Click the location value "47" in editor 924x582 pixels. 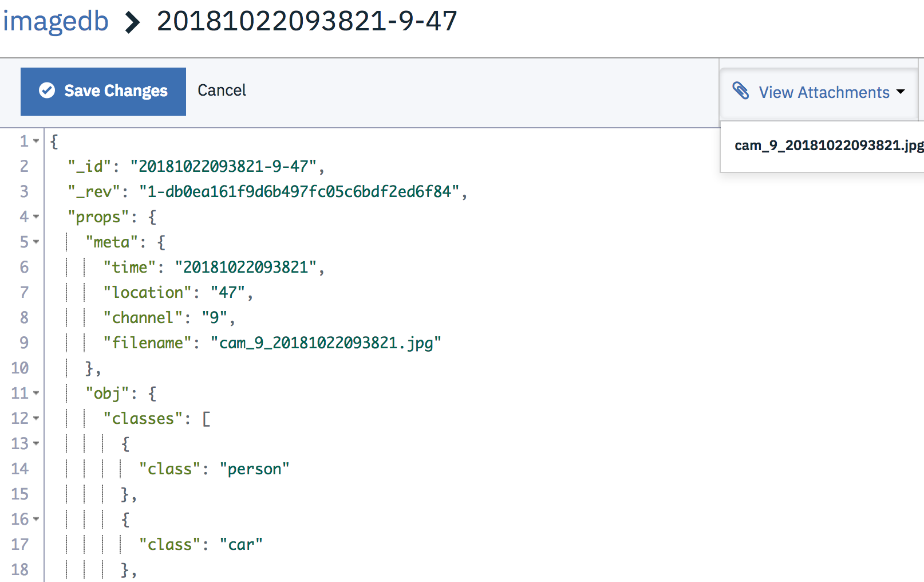(228, 292)
